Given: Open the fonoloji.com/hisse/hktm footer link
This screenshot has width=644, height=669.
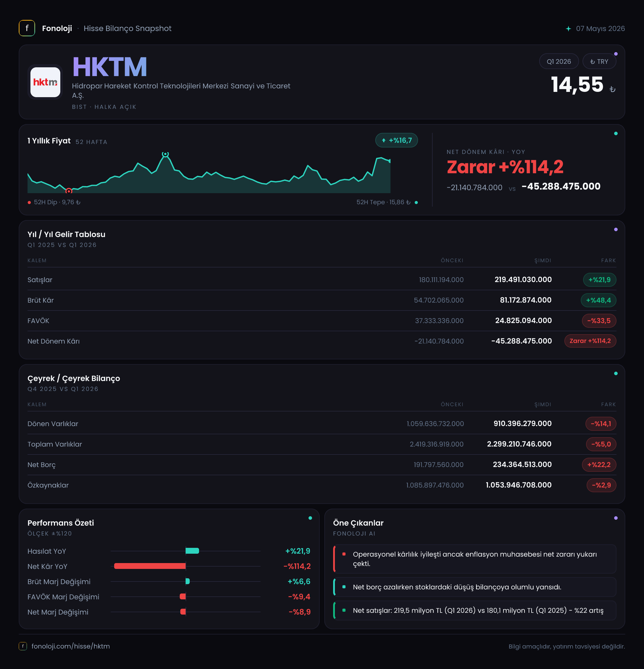Looking at the screenshot, I should pyautogui.click(x=71, y=646).
